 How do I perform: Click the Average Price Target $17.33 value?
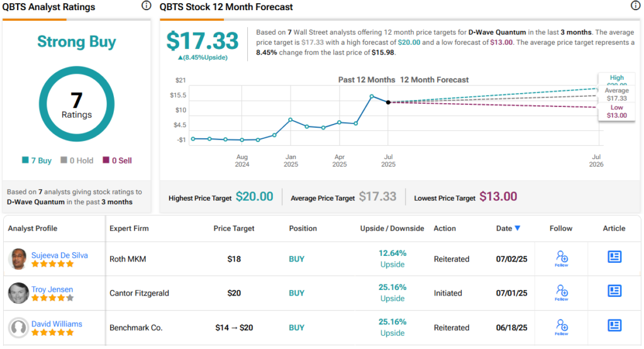coord(377,197)
